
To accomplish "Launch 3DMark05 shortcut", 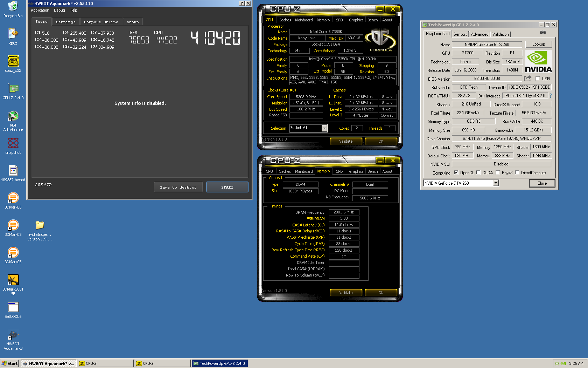I will pos(13,255).
